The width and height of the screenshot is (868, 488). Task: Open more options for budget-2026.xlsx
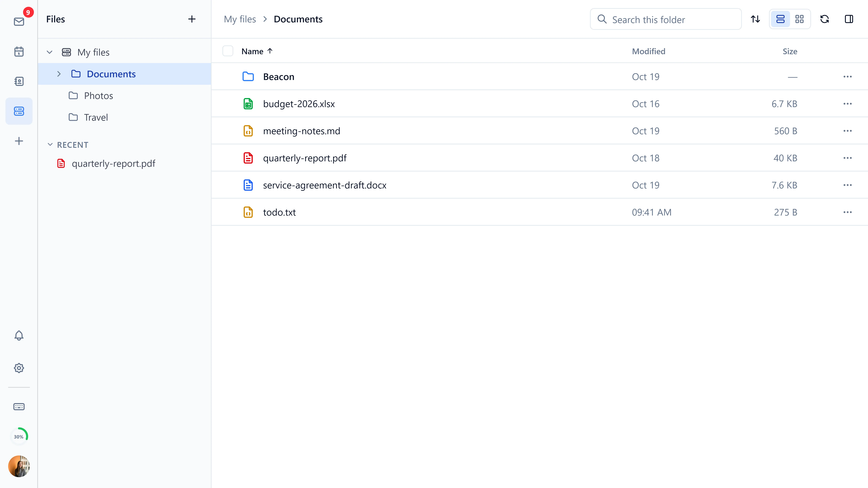point(847,104)
